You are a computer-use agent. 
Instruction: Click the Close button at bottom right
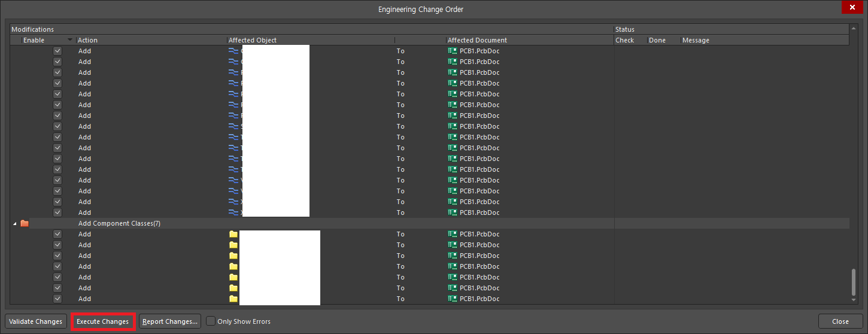pyautogui.click(x=840, y=321)
